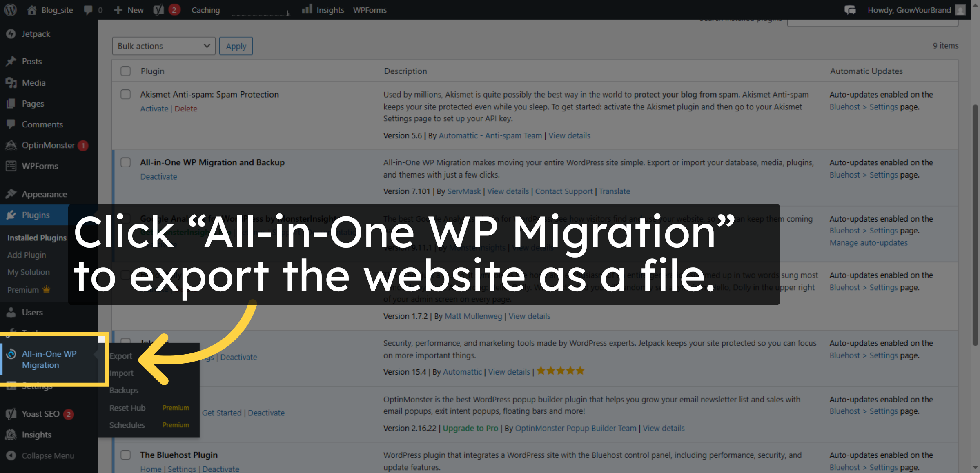Open Insights from the bottom sidebar
980x473 pixels.
coord(37,434)
